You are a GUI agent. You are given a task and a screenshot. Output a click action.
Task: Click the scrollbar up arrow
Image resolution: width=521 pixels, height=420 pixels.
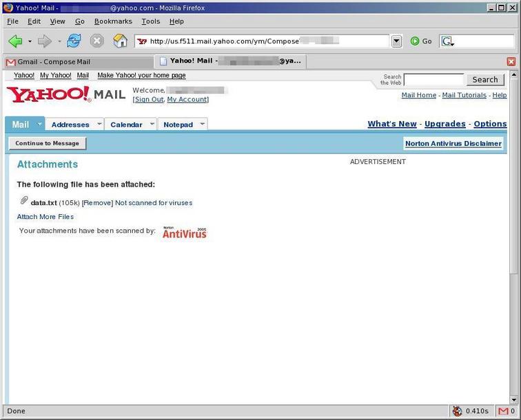(x=513, y=74)
